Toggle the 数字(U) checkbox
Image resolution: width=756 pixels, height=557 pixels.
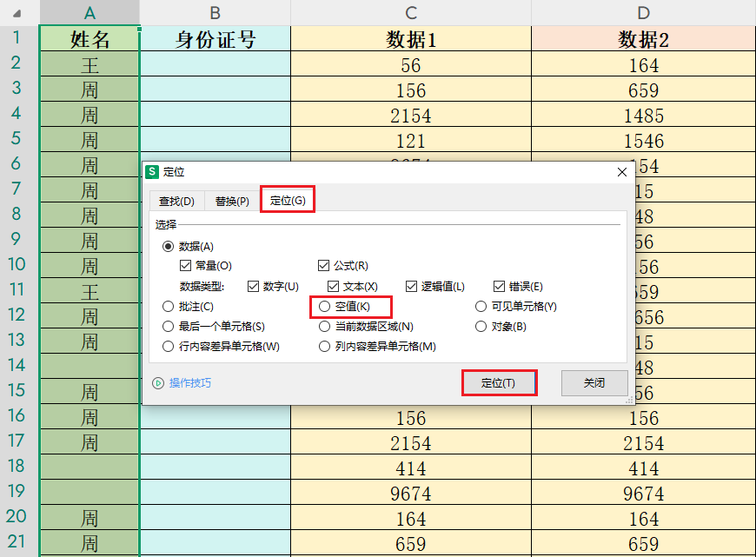[x=253, y=287]
